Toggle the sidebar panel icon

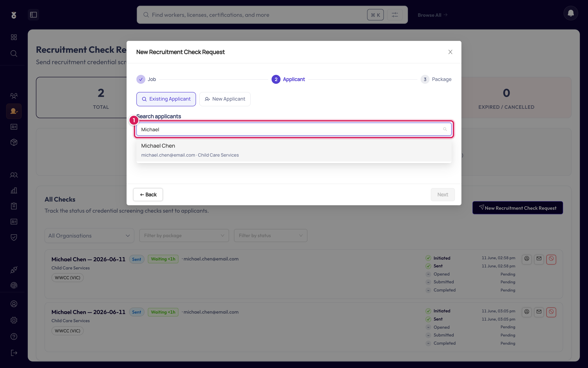pyautogui.click(x=33, y=15)
